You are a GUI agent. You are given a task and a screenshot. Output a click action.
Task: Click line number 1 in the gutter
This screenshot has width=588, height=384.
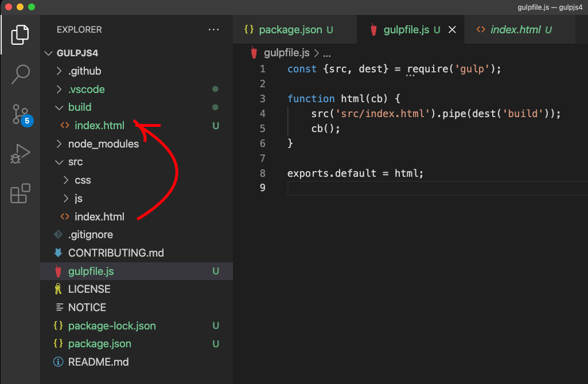click(263, 69)
